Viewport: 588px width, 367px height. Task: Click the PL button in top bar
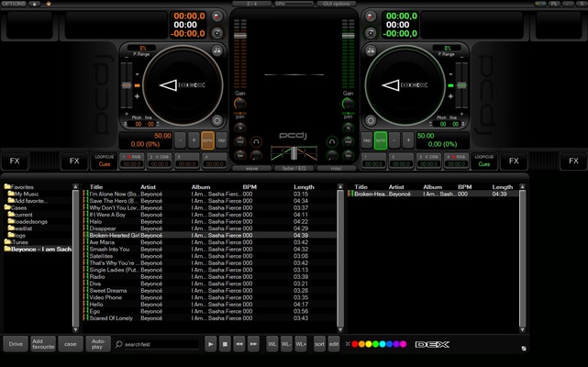coord(554,4)
